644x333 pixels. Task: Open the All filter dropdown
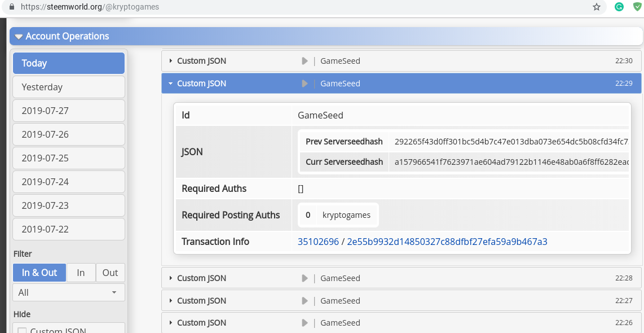[69, 292]
